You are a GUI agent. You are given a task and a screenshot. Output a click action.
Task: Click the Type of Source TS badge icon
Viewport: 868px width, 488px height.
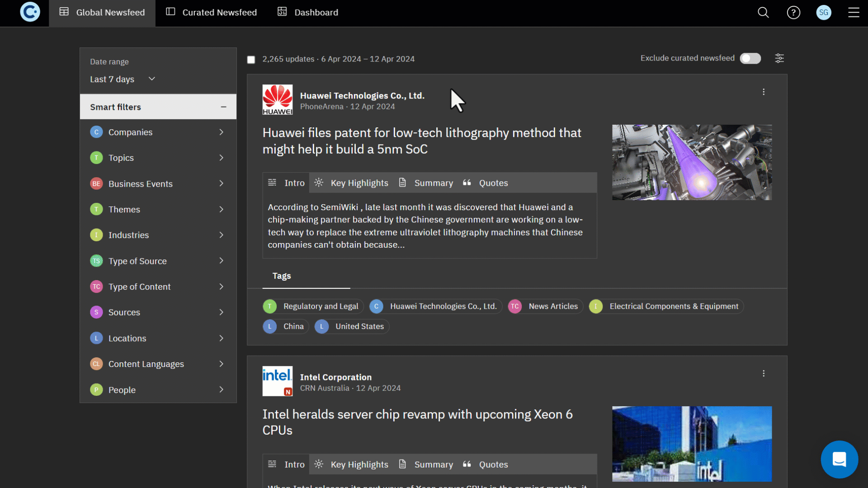96,261
